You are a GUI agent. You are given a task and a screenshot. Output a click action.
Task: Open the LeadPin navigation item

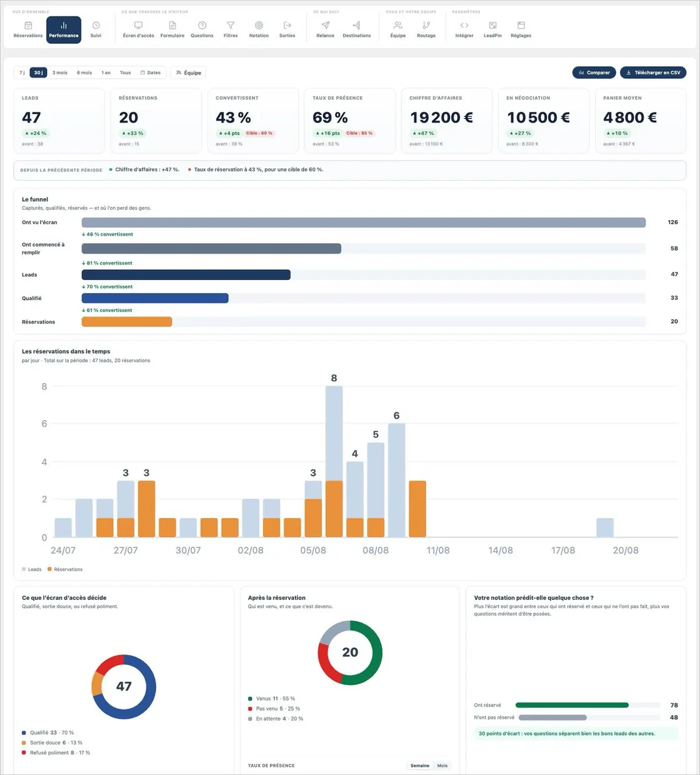coord(492,29)
